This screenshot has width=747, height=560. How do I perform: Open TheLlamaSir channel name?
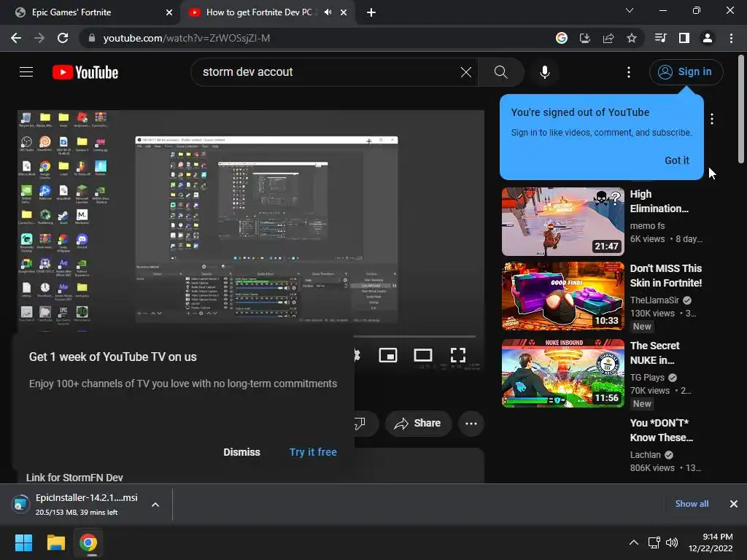654,300
